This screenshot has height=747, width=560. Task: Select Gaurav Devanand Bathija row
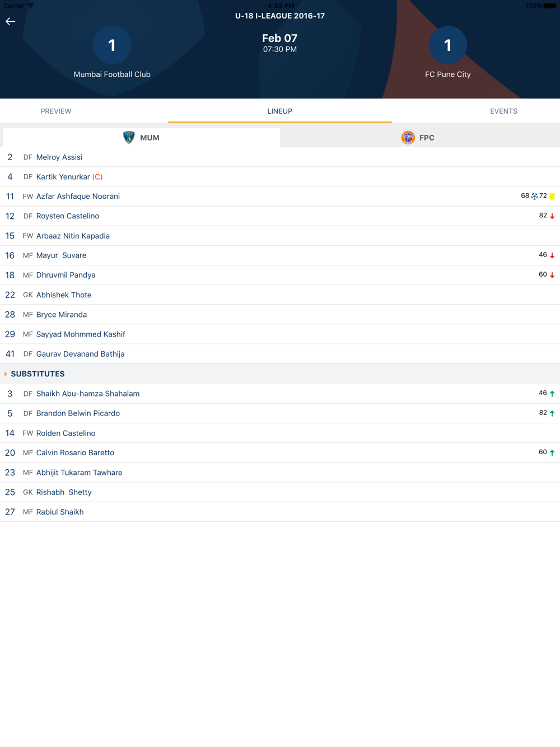point(280,354)
